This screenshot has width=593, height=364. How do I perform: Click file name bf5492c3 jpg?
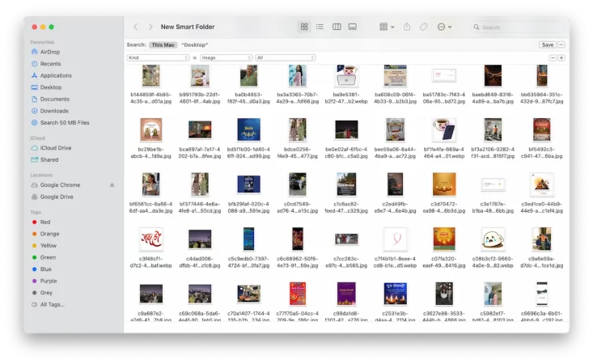point(541,153)
